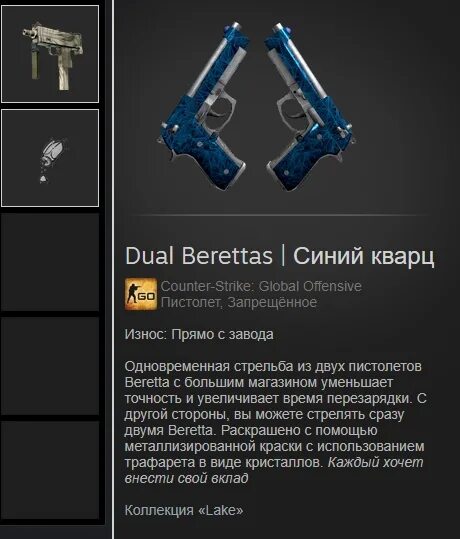
Task: Click the 'Коллекция «Lake»' collection label
Action: (184, 510)
